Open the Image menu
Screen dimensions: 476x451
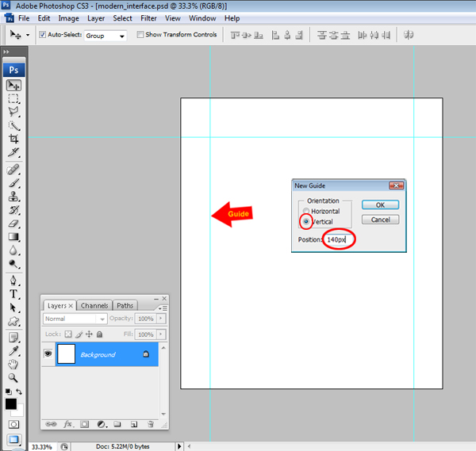point(68,18)
